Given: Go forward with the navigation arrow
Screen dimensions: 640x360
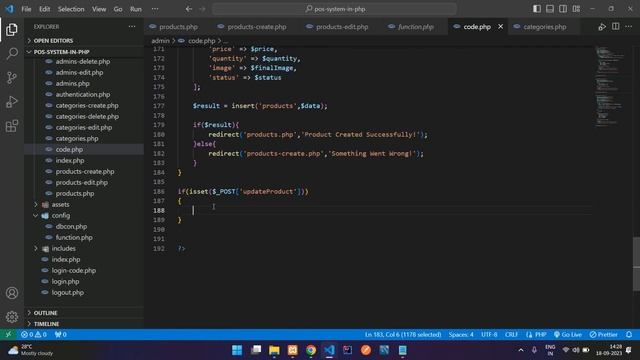Looking at the screenshot, I should (x=202, y=9).
